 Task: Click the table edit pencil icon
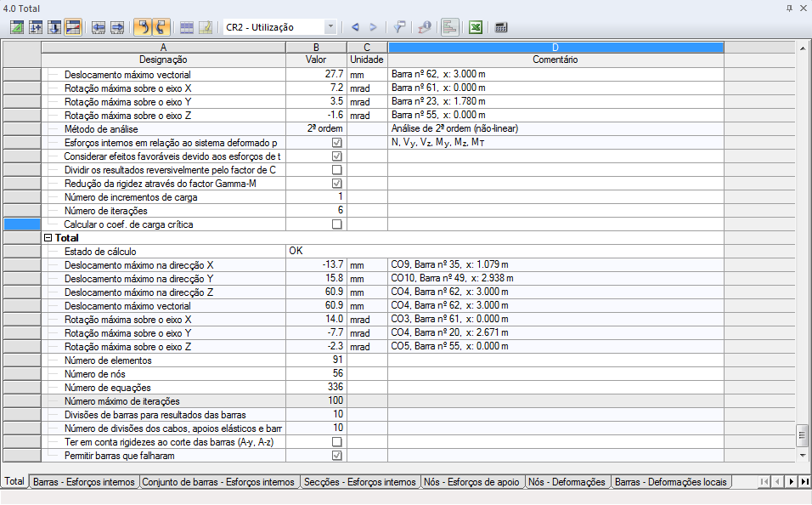pyautogui.click(x=206, y=27)
